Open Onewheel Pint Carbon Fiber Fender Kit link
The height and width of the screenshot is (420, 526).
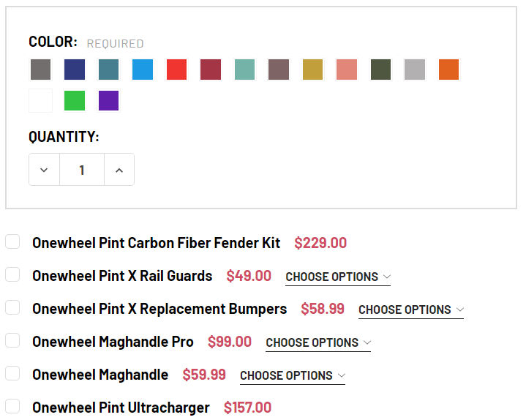(156, 243)
